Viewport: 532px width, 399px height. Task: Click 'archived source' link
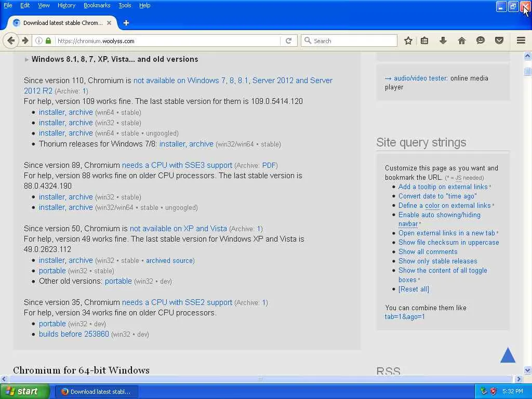pyautogui.click(x=169, y=261)
